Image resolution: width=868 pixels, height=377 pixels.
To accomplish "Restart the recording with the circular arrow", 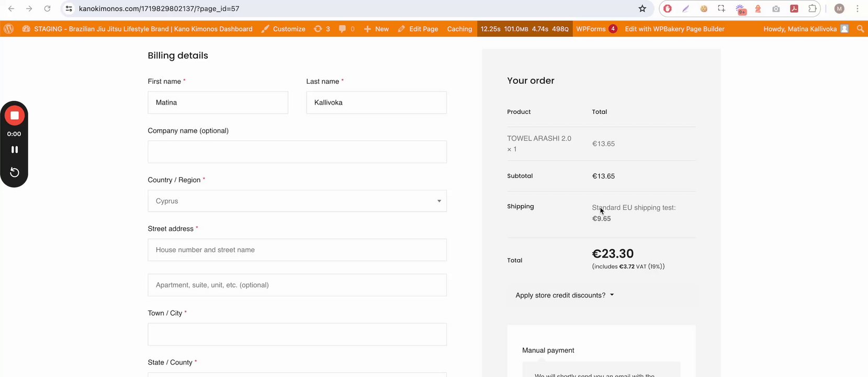I will click(x=15, y=172).
